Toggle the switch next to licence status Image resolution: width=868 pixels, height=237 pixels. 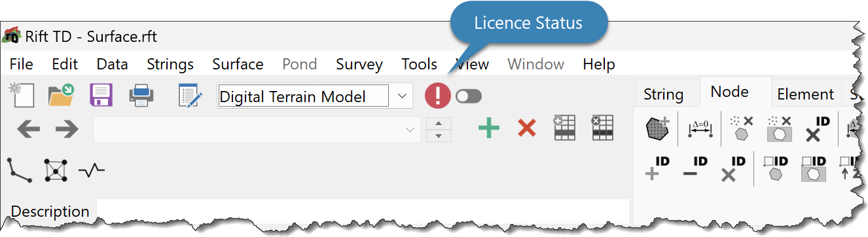point(469,96)
